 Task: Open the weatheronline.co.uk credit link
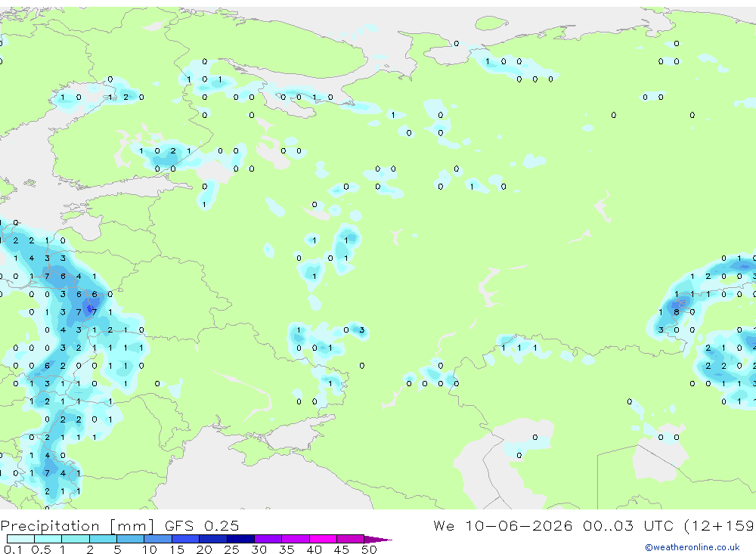[x=692, y=547]
